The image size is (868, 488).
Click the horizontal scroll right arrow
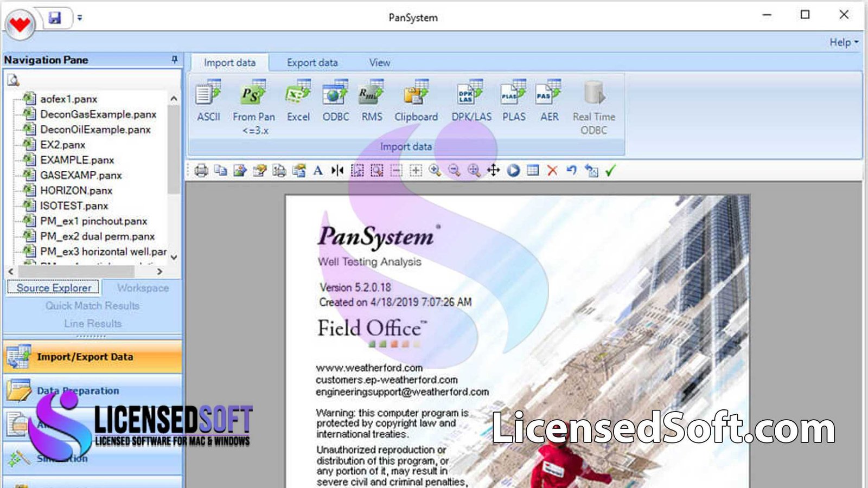click(159, 271)
